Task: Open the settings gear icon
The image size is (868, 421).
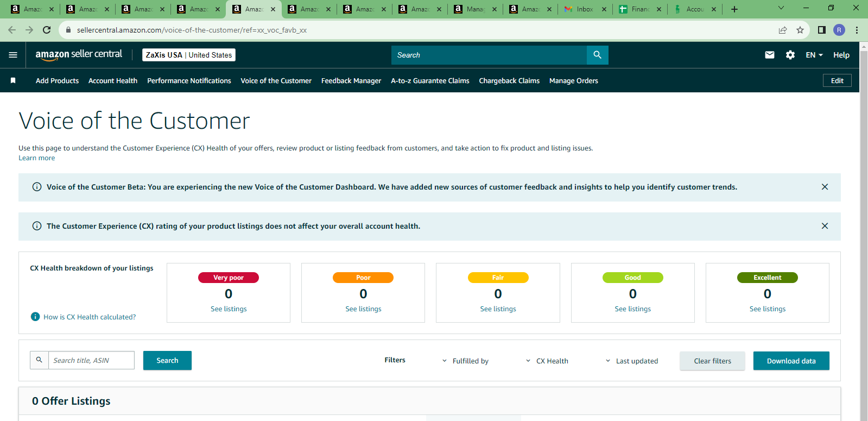Action: 790,55
